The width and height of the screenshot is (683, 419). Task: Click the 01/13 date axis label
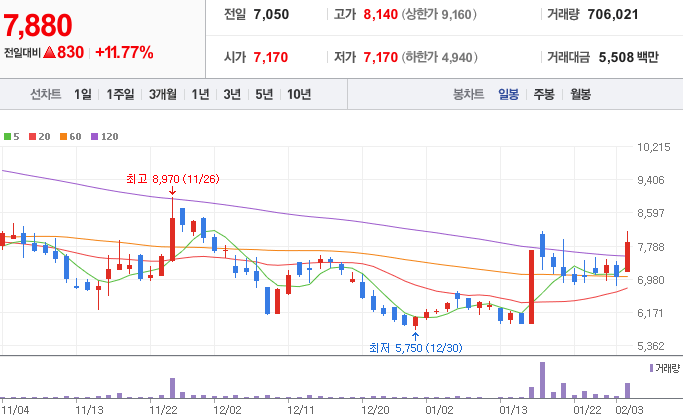(513, 410)
